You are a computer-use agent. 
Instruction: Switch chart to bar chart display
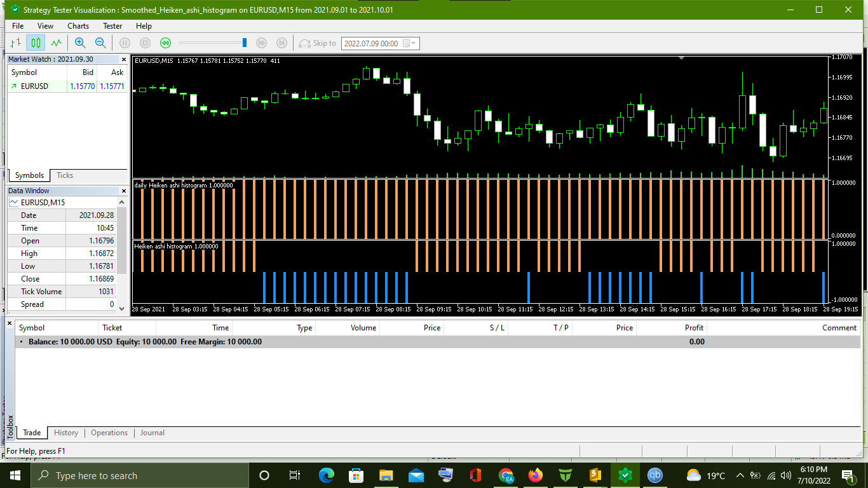16,43
